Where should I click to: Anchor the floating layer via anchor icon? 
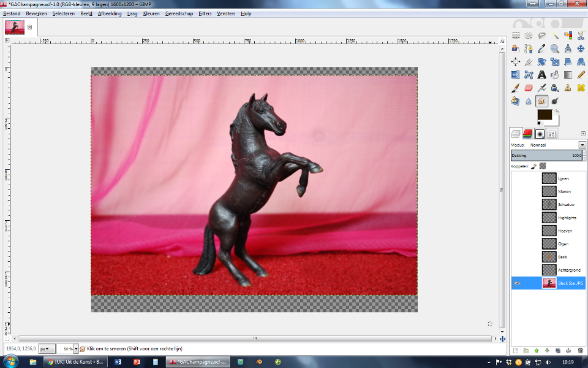569,350
